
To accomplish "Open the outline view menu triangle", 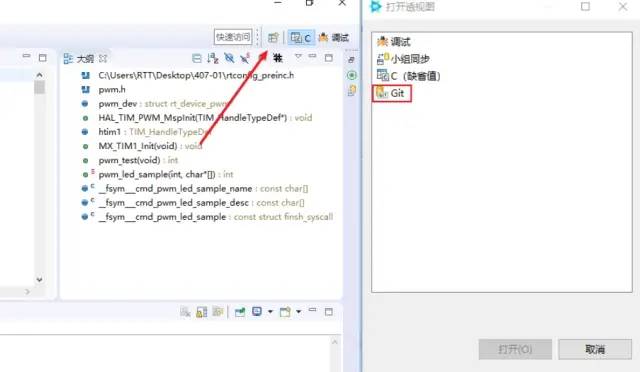I will coord(298,56).
